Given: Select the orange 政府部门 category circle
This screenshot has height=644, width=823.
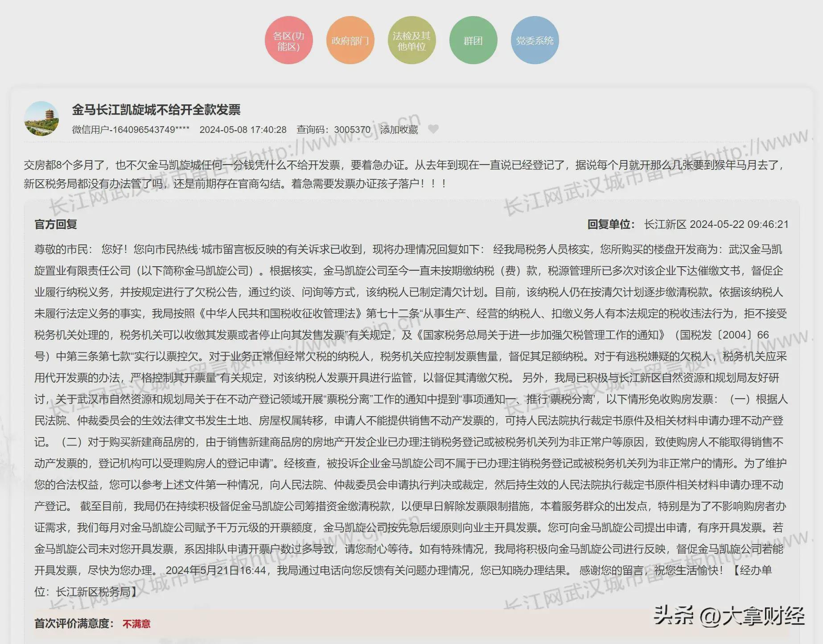Looking at the screenshot, I should click(x=350, y=41).
